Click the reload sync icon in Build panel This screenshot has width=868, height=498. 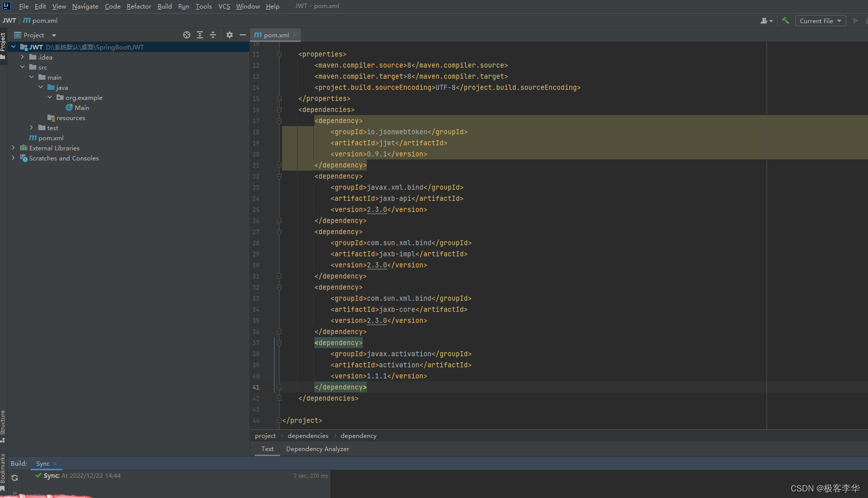(15, 478)
